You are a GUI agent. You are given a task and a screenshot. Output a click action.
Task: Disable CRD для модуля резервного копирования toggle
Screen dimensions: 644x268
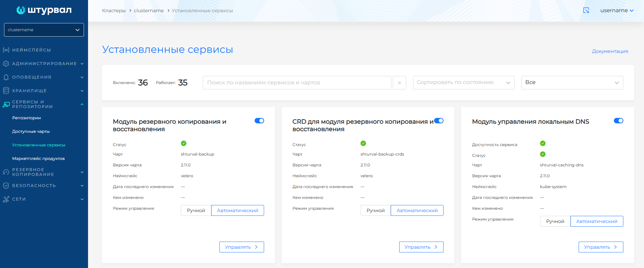pyautogui.click(x=439, y=121)
